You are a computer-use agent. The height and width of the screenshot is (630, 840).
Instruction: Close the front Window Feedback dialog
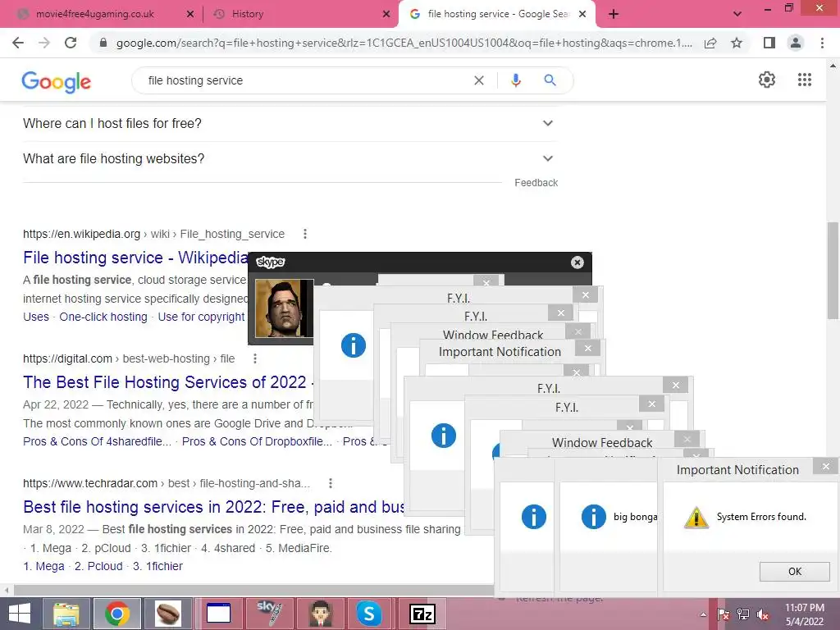pyautogui.click(x=687, y=440)
